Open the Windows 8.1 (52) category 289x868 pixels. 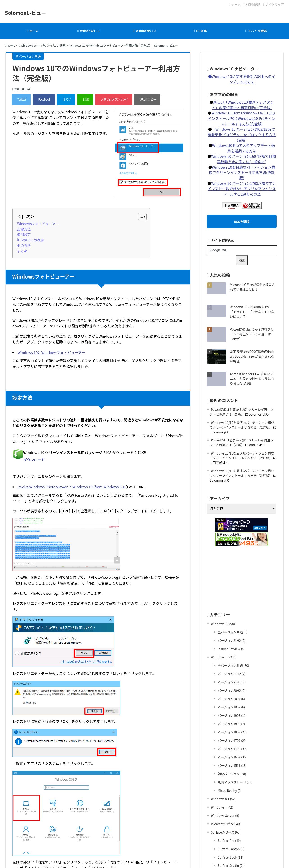click(223, 799)
